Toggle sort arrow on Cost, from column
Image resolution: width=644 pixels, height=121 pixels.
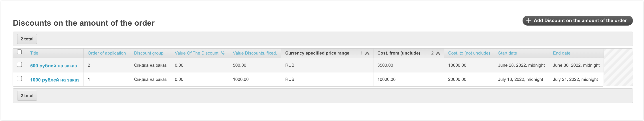438,53
